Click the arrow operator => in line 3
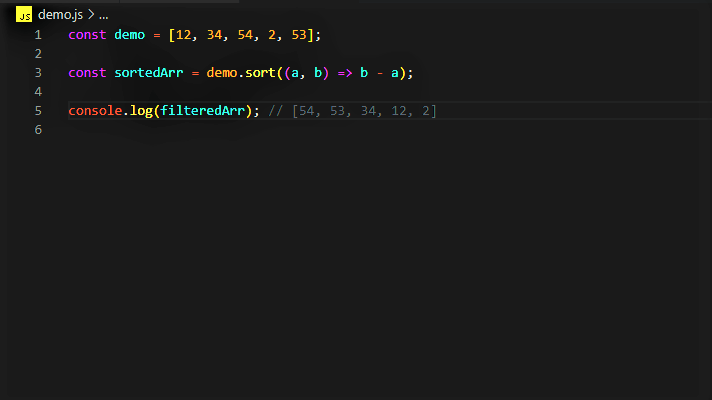 coord(345,73)
